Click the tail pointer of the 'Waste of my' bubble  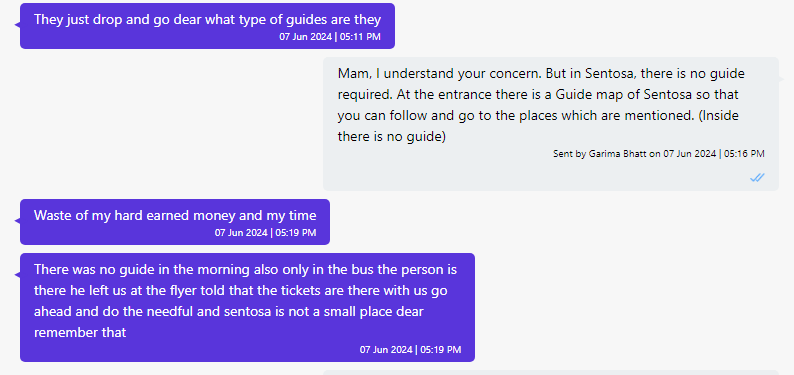pyautogui.click(x=18, y=221)
